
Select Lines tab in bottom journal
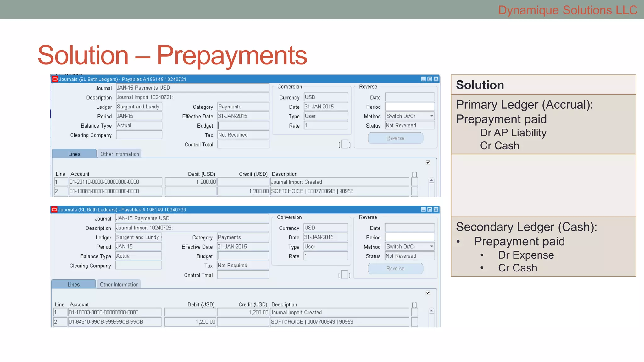[74, 284]
